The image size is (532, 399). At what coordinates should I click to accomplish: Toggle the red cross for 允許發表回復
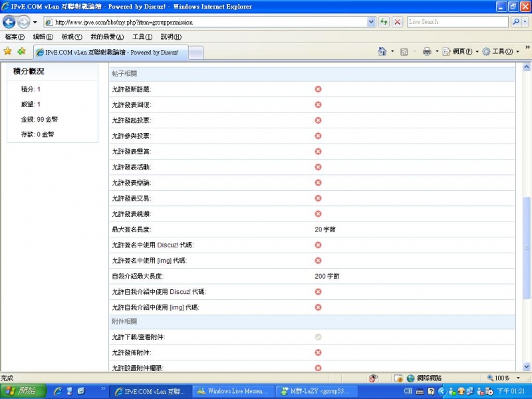click(x=318, y=104)
